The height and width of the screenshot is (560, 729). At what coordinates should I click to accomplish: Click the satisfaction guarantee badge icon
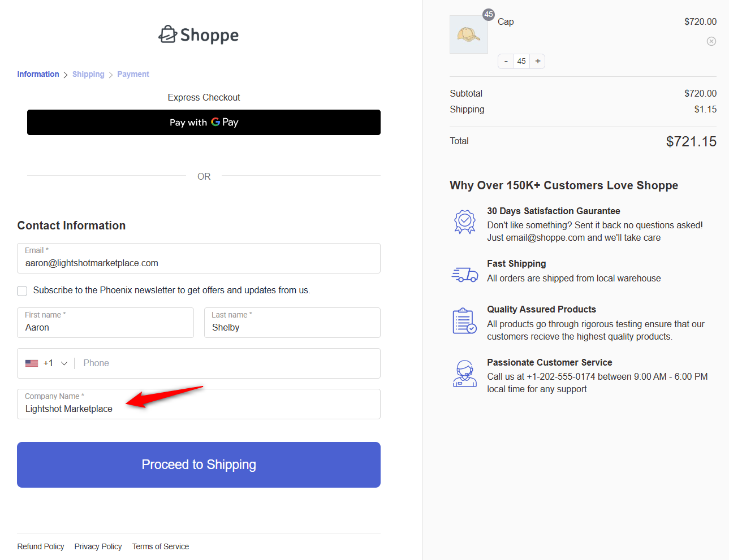465,222
